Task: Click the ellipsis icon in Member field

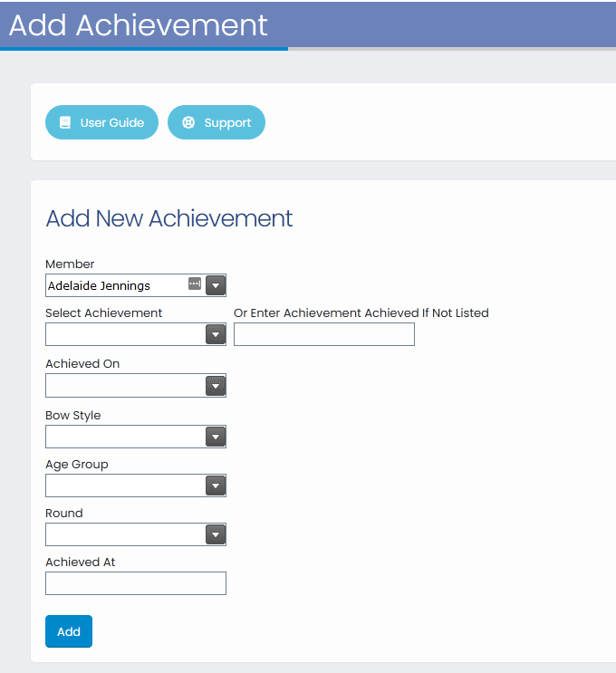Action: [x=195, y=284]
